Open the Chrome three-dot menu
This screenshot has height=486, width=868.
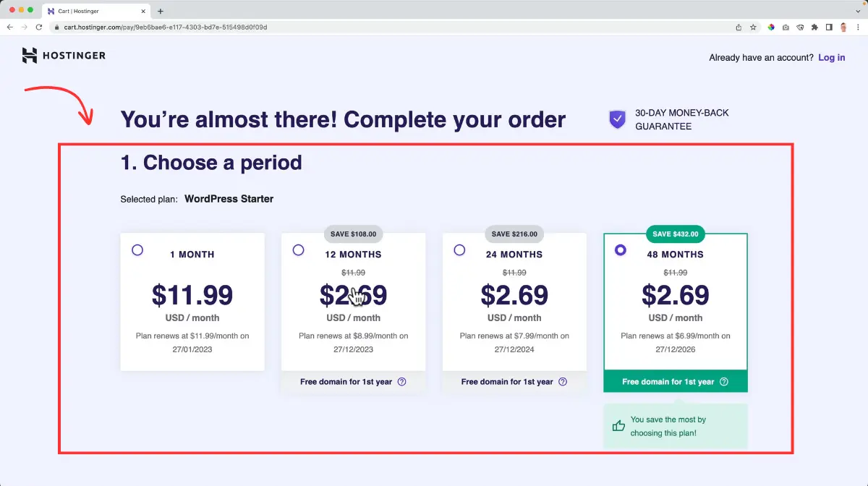click(x=859, y=27)
